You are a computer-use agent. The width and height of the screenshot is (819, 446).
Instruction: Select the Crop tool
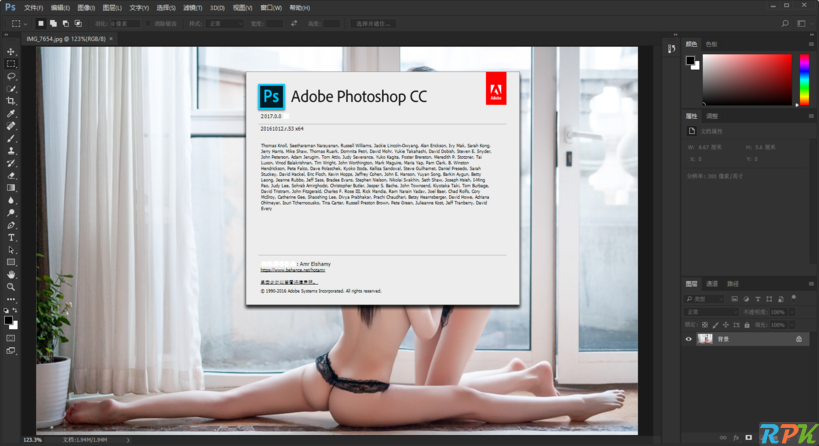click(x=11, y=101)
